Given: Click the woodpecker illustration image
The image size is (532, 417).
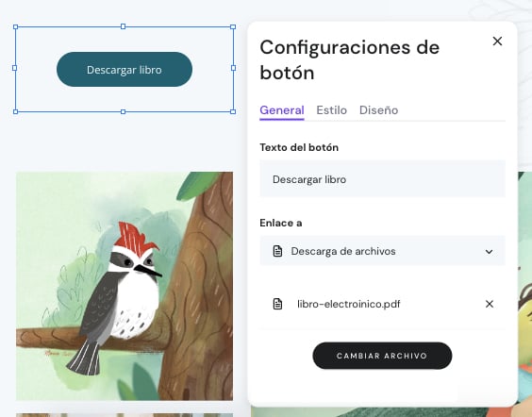Looking at the screenshot, I should (125, 286).
